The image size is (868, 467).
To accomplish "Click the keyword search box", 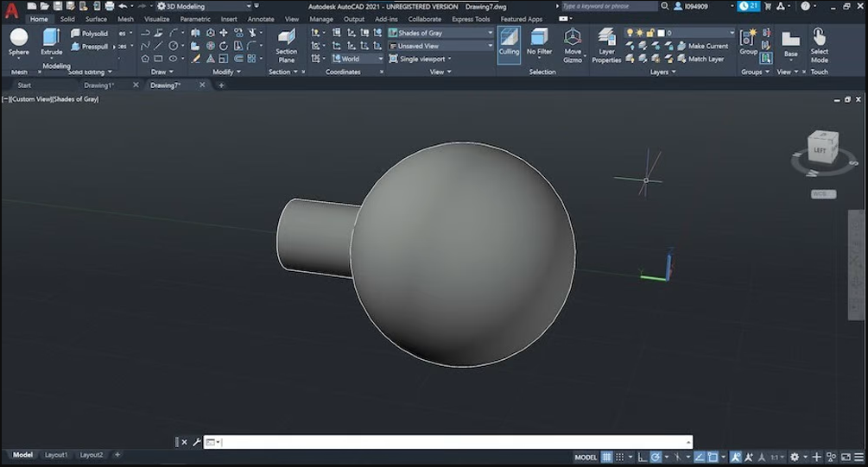I will [x=609, y=6].
